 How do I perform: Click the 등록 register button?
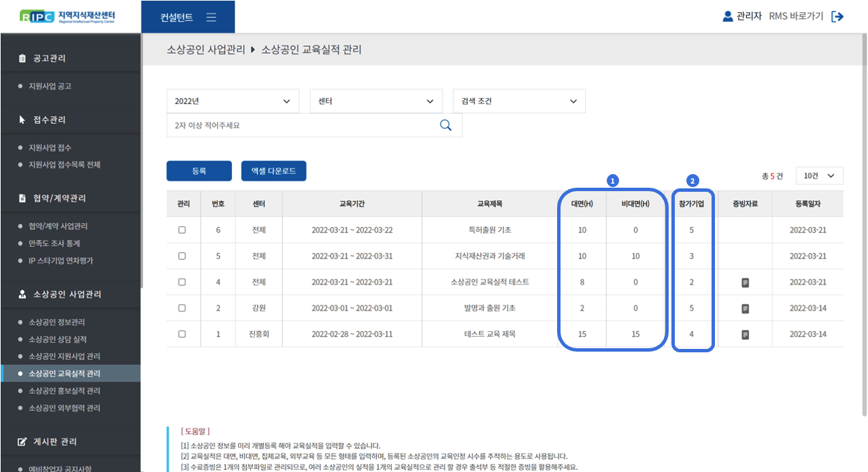click(199, 171)
